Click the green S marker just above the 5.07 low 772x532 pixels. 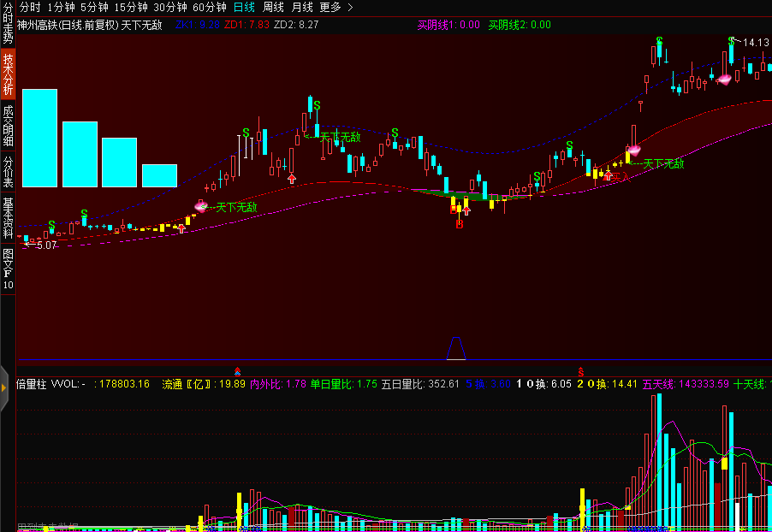pos(51,226)
